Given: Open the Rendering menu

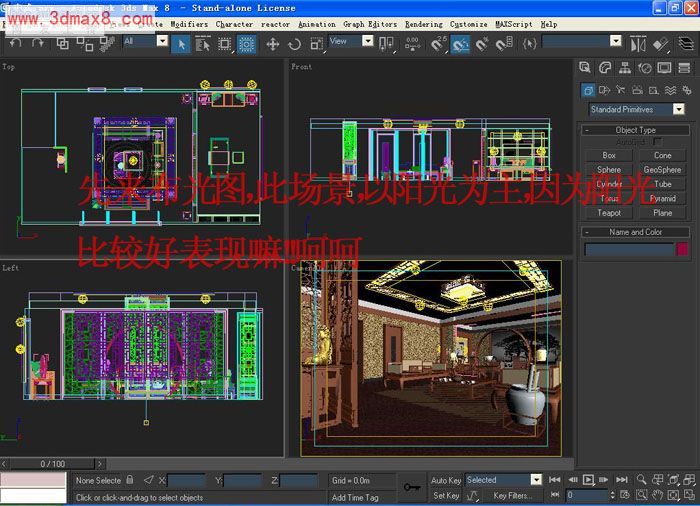Looking at the screenshot, I should (424, 24).
